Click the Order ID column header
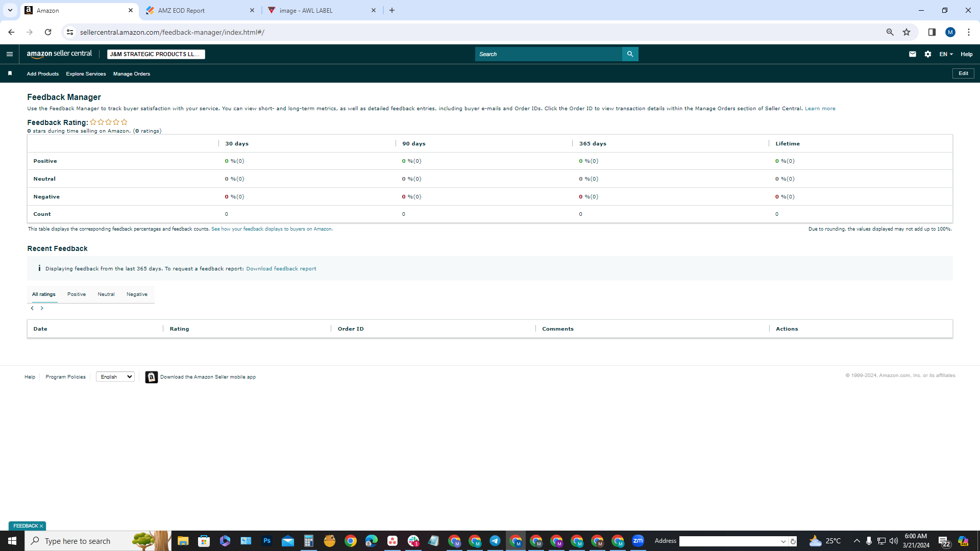Screen dimensions: 980x551 click(351, 329)
